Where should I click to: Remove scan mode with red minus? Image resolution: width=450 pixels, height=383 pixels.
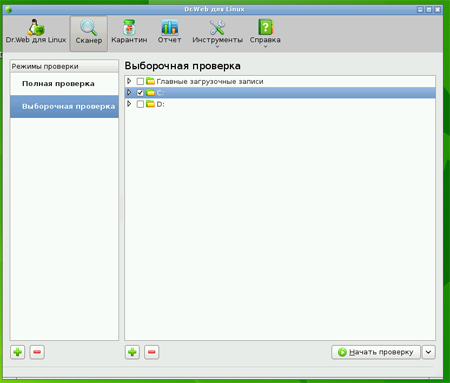[x=37, y=352]
